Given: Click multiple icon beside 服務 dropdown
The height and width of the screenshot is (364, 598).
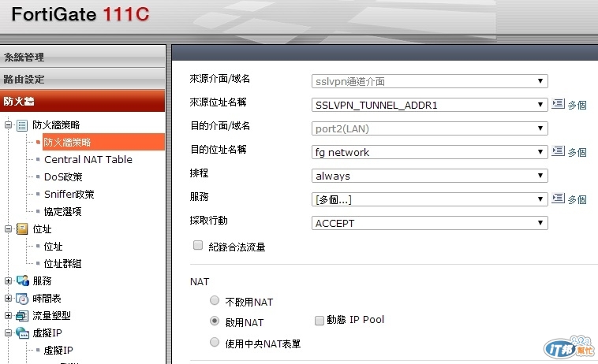Looking at the screenshot, I should 559,199.
